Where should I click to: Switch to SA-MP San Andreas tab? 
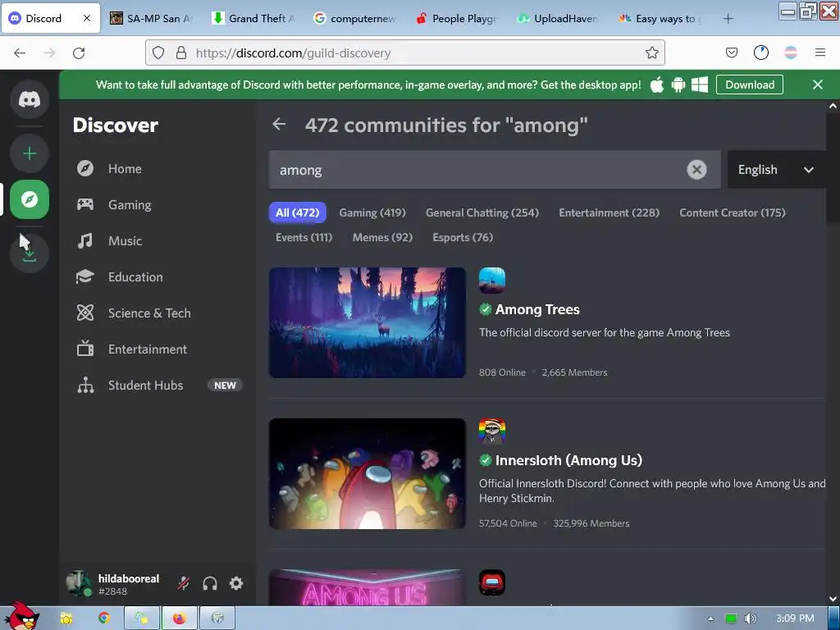[152, 19]
